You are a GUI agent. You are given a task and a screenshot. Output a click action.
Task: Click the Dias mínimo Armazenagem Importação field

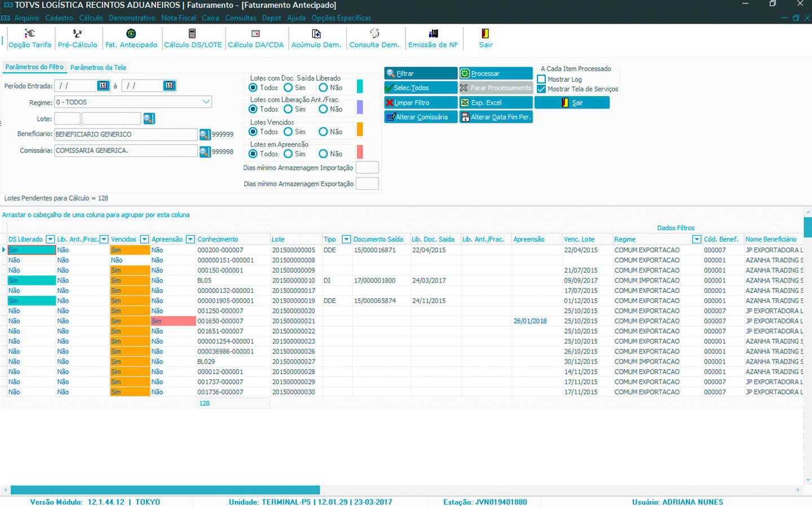pos(367,168)
